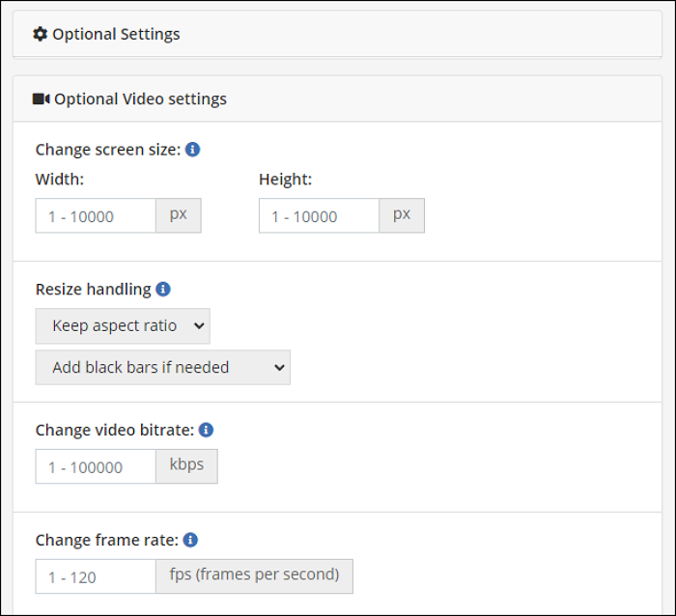The image size is (676, 616).
Task: Click the video bitrate input field
Action: [96, 467]
